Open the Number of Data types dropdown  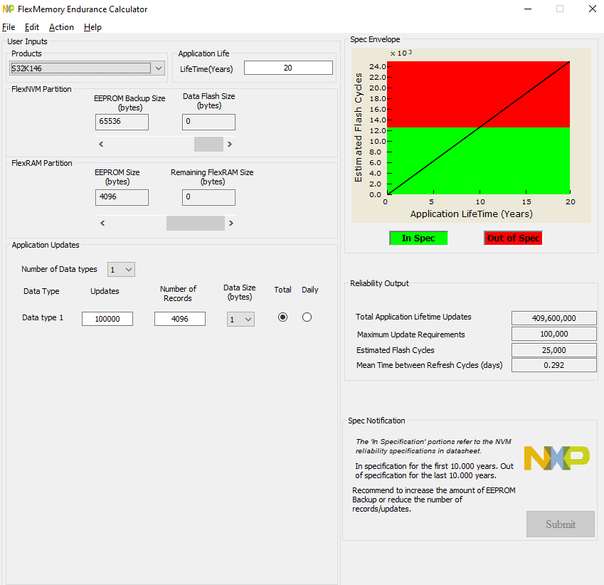click(x=121, y=270)
